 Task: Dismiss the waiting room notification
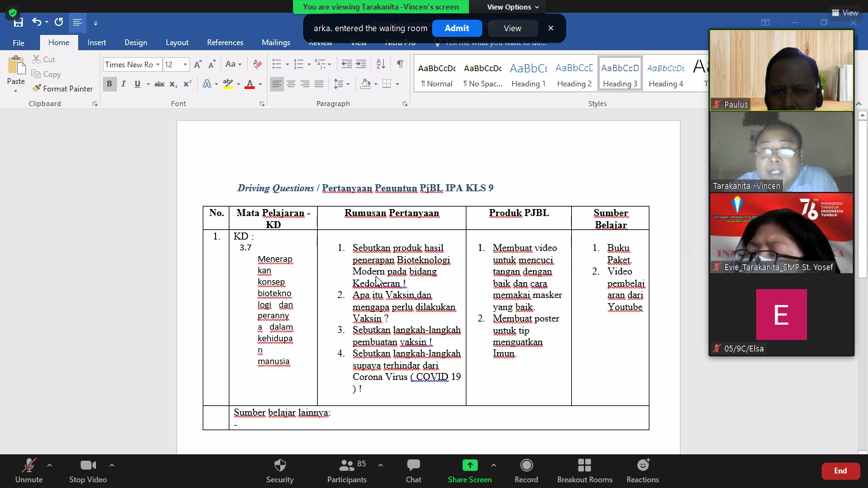point(551,28)
